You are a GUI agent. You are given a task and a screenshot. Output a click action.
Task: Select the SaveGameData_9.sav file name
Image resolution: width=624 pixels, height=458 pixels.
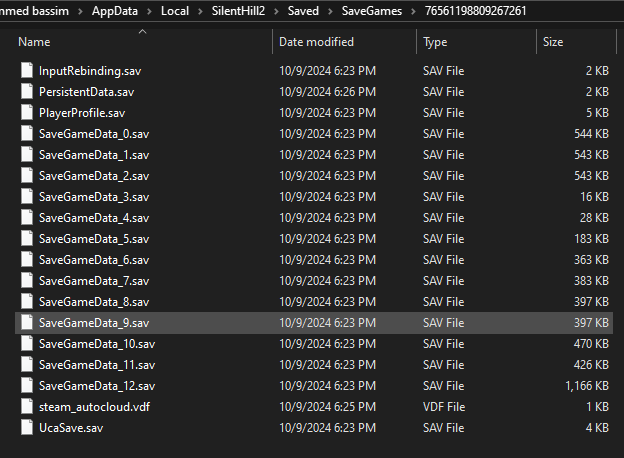[94, 323]
